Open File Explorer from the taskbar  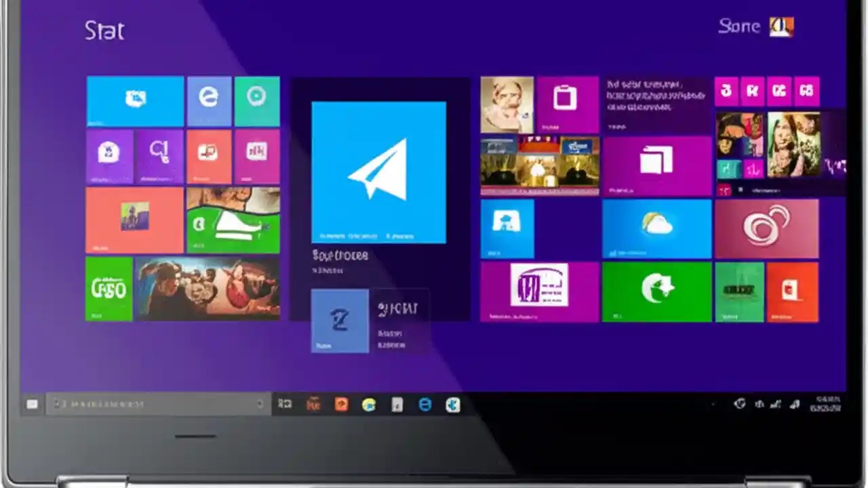coord(397,405)
